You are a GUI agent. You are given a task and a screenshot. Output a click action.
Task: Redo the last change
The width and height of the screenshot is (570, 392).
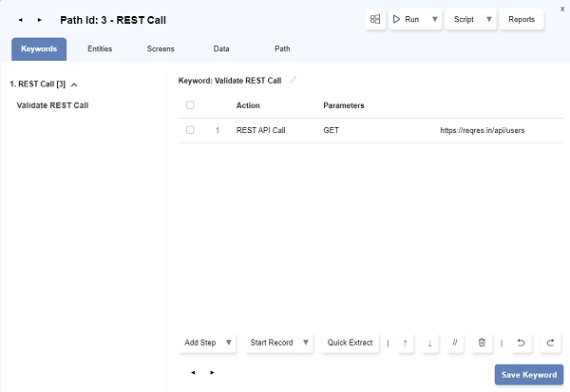point(550,343)
